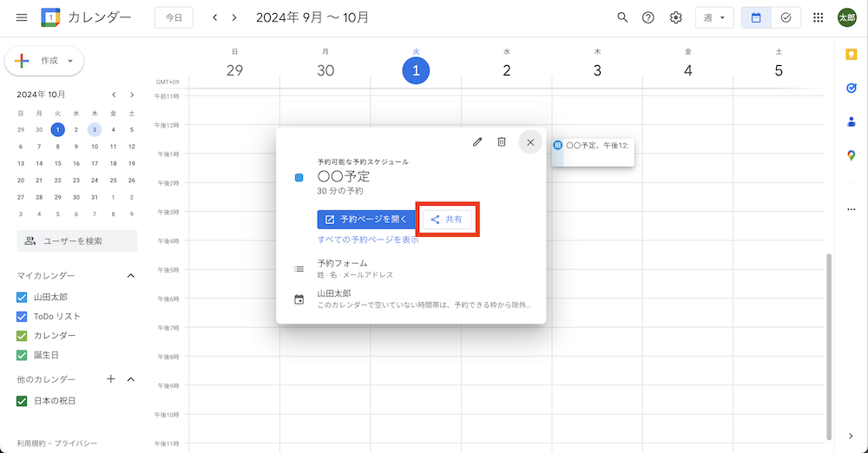Switch to the tasks view tab
The width and height of the screenshot is (868, 453).
(786, 17)
